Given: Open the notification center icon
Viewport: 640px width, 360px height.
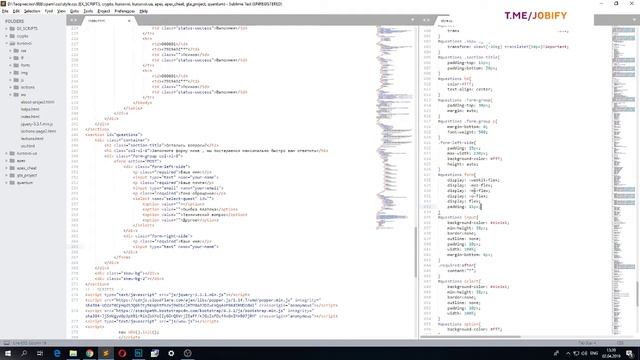Looking at the screenshot, I should click(x=630, y=353).
